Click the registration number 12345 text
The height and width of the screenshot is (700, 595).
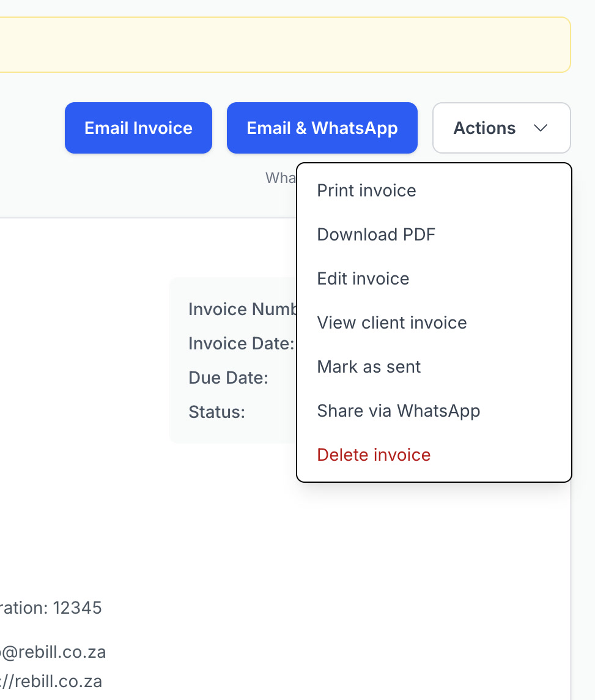coord(51,608)
